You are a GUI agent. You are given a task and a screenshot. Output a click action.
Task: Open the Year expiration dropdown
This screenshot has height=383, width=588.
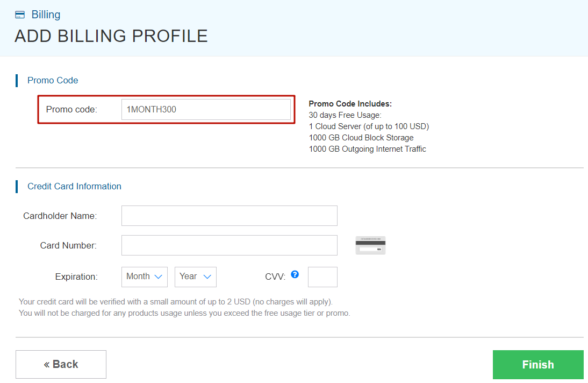(195, 276)
